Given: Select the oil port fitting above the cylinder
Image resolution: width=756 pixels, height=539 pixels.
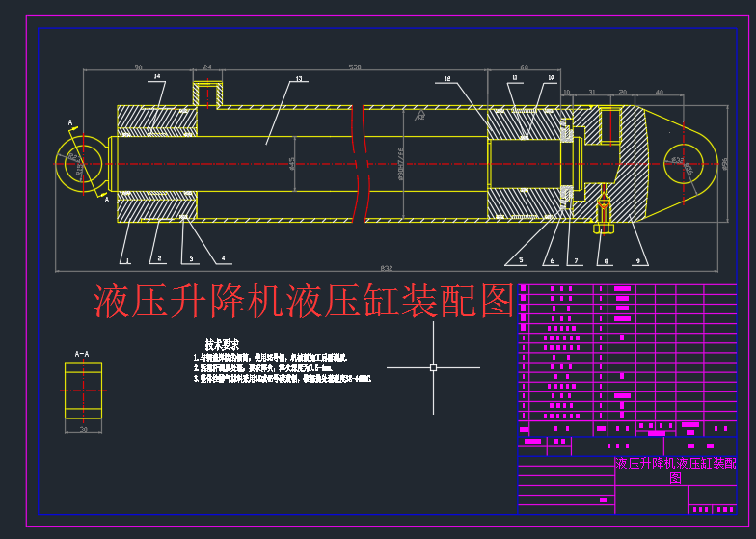Looking at the screenshot, I should [x=208, y=94].
